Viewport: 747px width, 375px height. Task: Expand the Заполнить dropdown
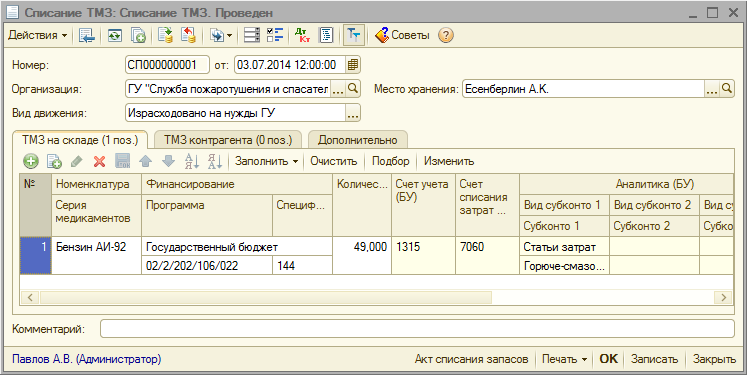(266, 162)
